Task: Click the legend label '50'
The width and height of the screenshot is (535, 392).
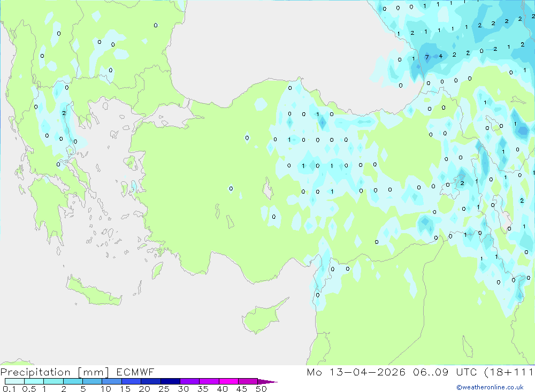Action: [x=261, y=389]
